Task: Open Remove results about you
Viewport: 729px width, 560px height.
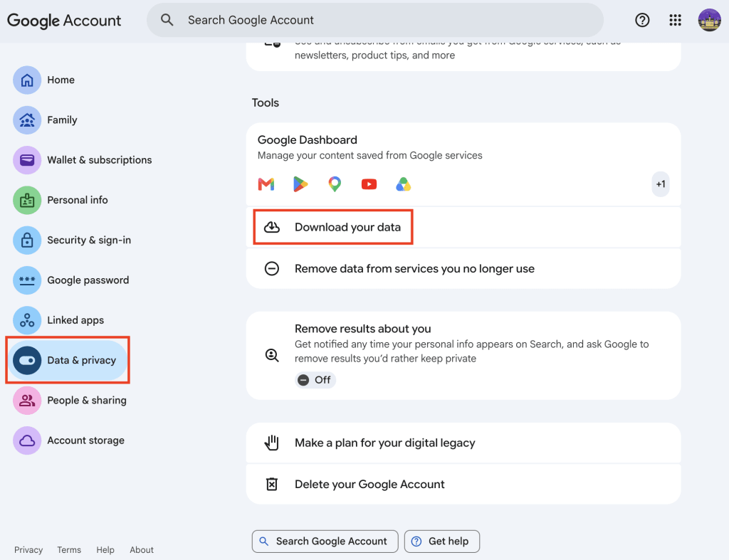Action: [463, 356]
